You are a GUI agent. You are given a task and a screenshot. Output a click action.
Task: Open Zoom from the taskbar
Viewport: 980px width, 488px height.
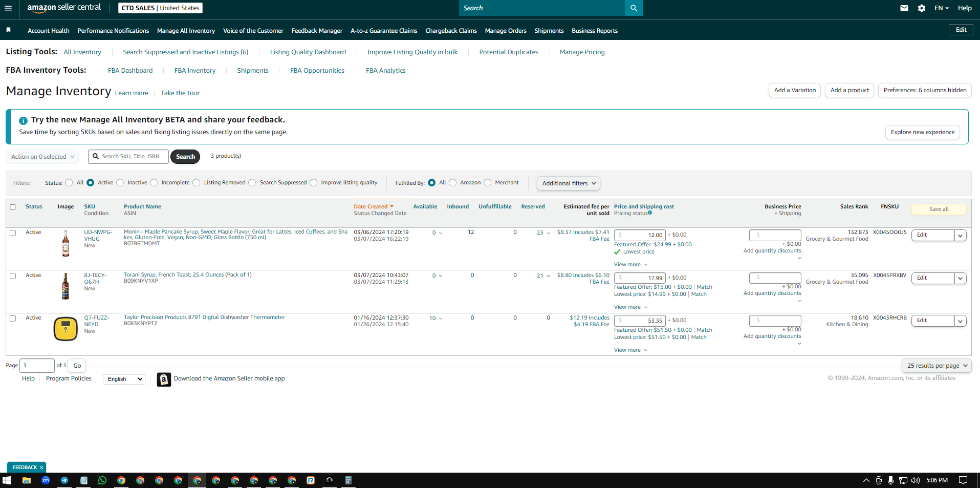pos(46,480)
